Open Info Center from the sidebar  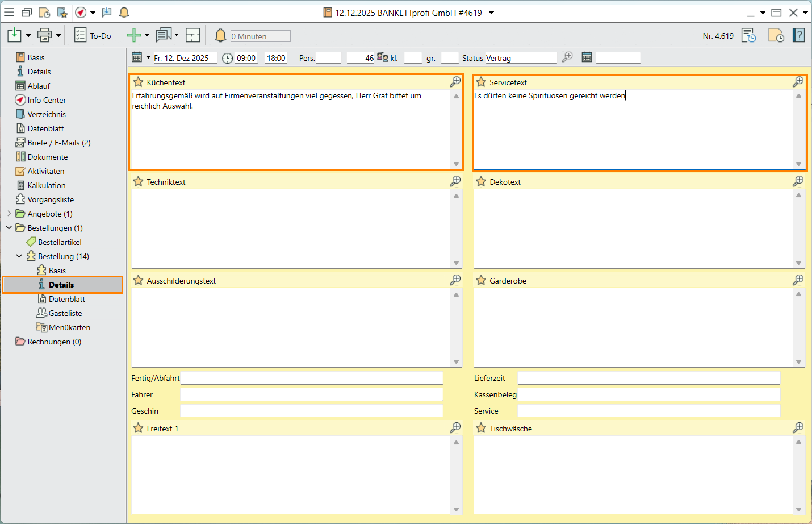[47, 100]
